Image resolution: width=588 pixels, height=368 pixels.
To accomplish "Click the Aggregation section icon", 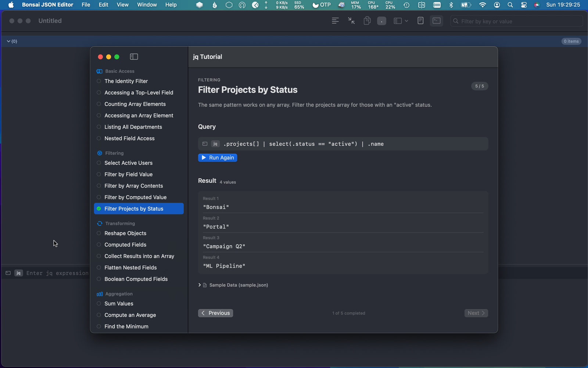I will tap(100, 294).
